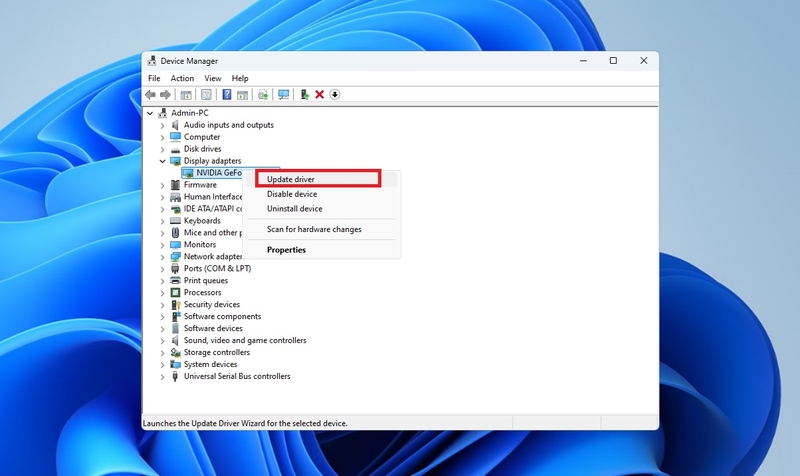Screen dimensions: 800x476
Task: Open the File menu
Action: coord(154,78)
